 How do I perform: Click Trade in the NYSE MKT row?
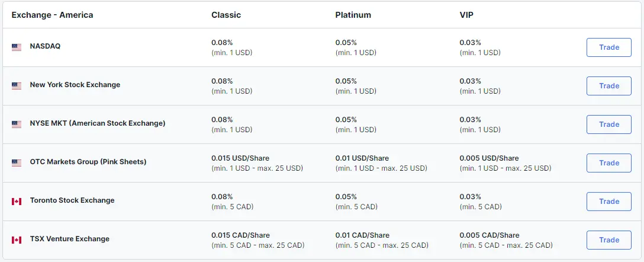coord(608,124)
